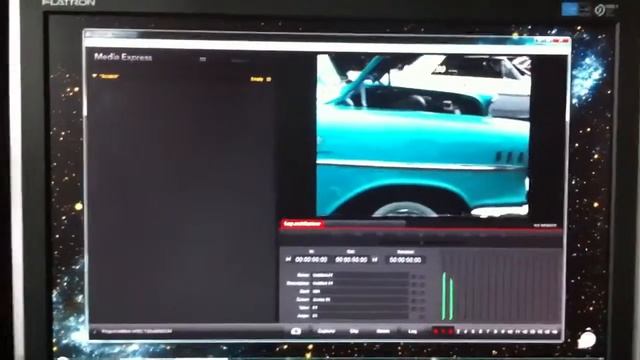The height and width of the screenshot is (360, 640).
Task: Click the Duration timecode field
Action: click(x=405, y=260)
